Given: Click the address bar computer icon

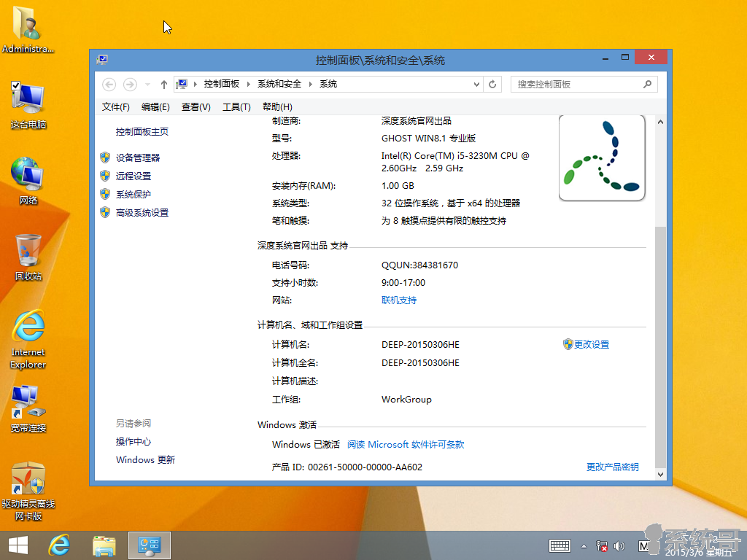Looking at the screenshot, I should pyautogui.click(x=182, y=85).
